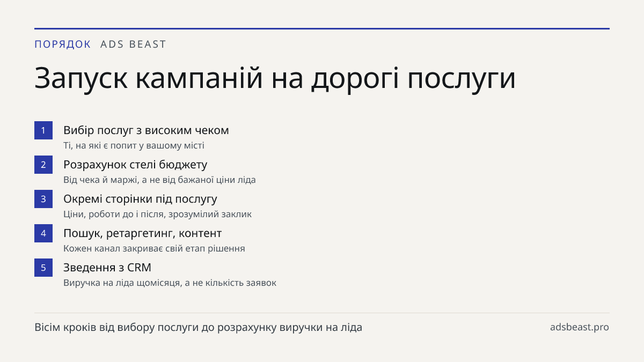The height and width of the screenshot is (362, 644).
Task: Click the number 2 step badge
Action: pyautogui.click(x=43, y=165)
